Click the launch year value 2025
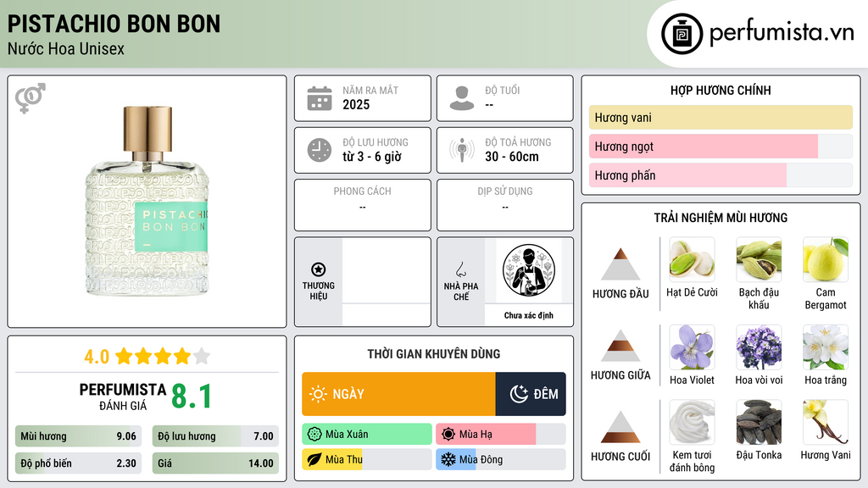868x488 pixels. pyautogui.click(x=356, y=104)
